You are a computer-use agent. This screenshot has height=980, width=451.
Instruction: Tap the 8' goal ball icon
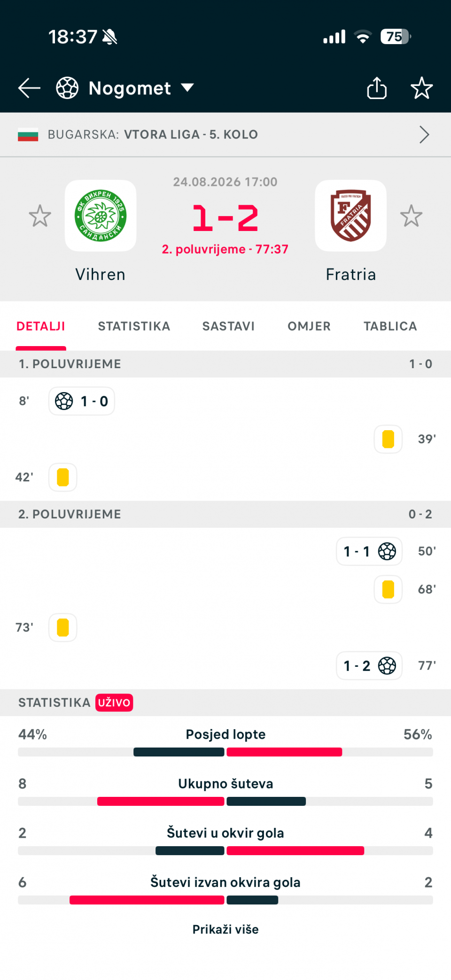point(64,401)
